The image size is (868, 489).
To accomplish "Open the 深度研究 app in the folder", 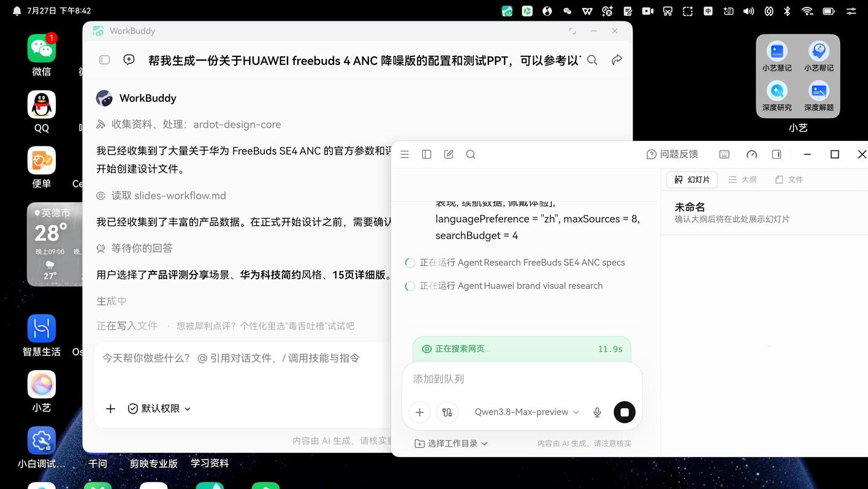I will pyautogui.click(x=777, y=96).
